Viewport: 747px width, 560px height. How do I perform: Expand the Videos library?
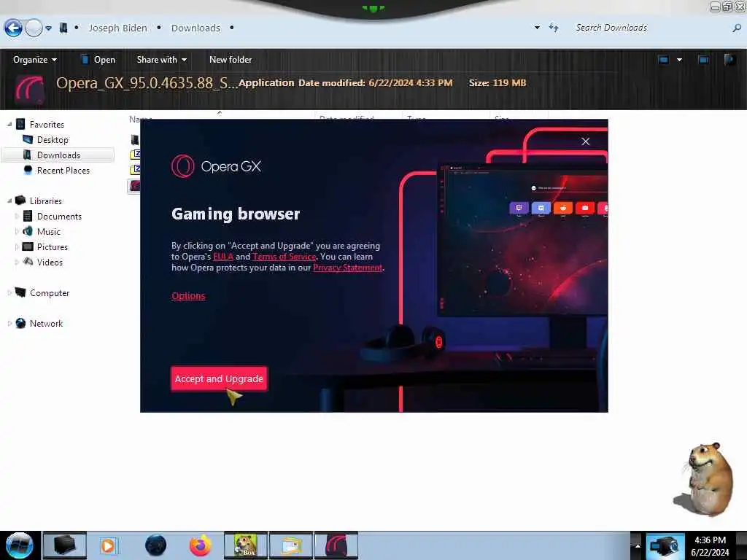tap(17, 262)
